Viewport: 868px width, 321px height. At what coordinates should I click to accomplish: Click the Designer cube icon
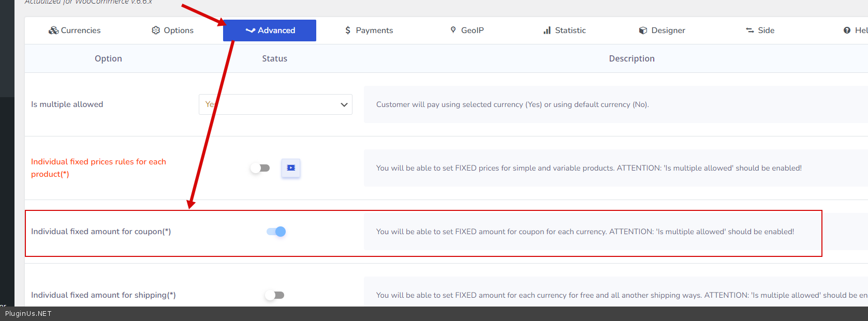(x=643, y=30)
